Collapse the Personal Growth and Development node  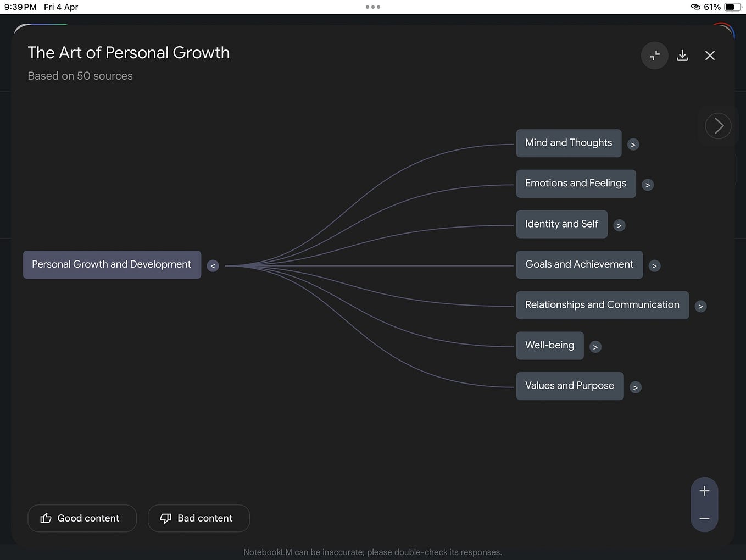pyautogui.click(x=213, y=265)
